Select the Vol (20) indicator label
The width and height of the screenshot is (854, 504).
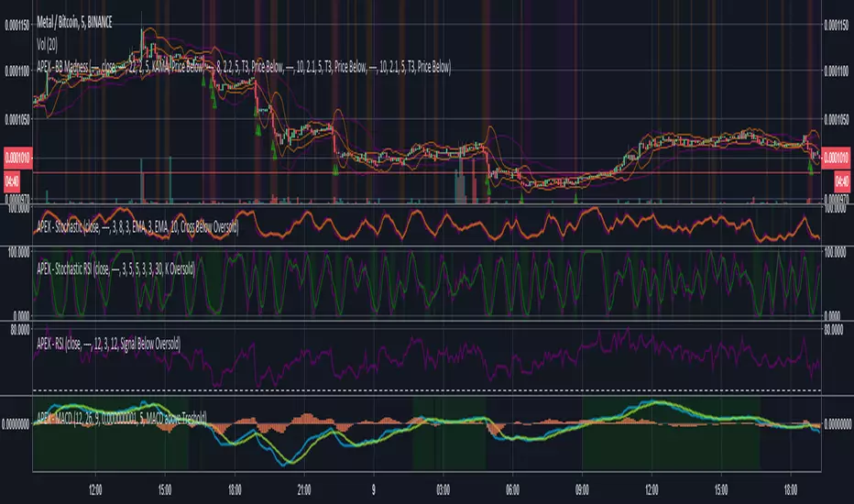47,44
